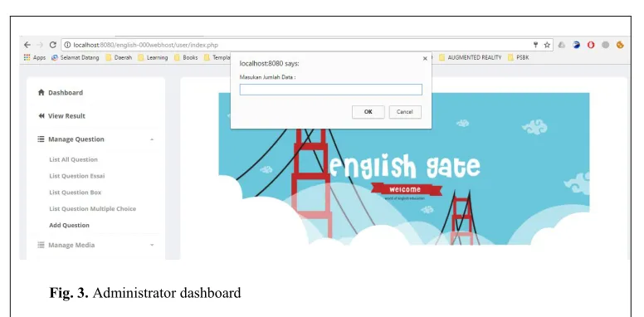This screenshot has height=317, width=644.
Task: Select List Question Box
Action: (76, 193)
